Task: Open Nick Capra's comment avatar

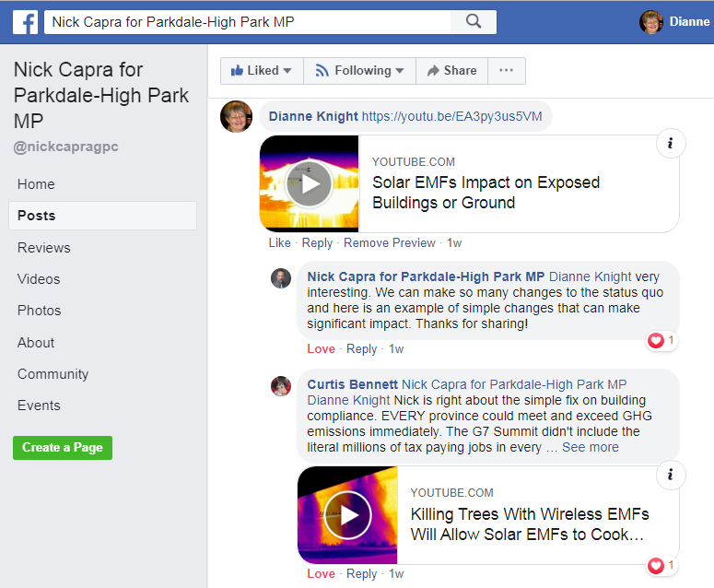Action: tap(281, 278)
